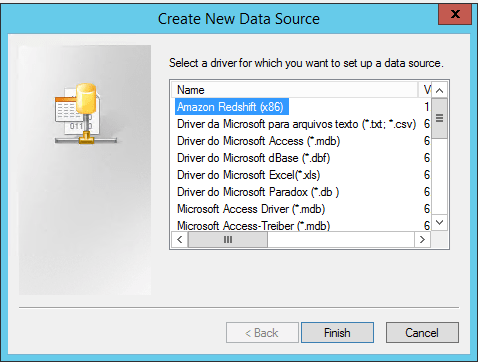Image resolution: width=478 pixels, height=362 pixels.
Task: Click the Finish button
Action: (x=337, y=332)
